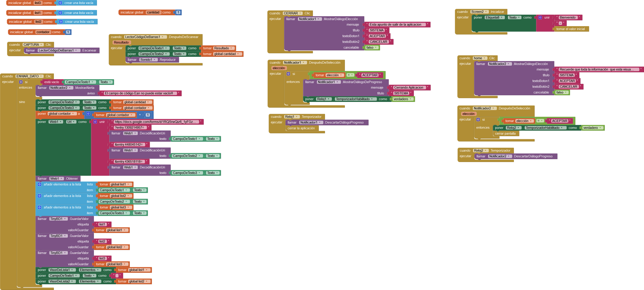Screen dimensions: 644x290
Task: Toggle the 'falso' cancelable value in home.Clic block
Action: pos(561,93)
